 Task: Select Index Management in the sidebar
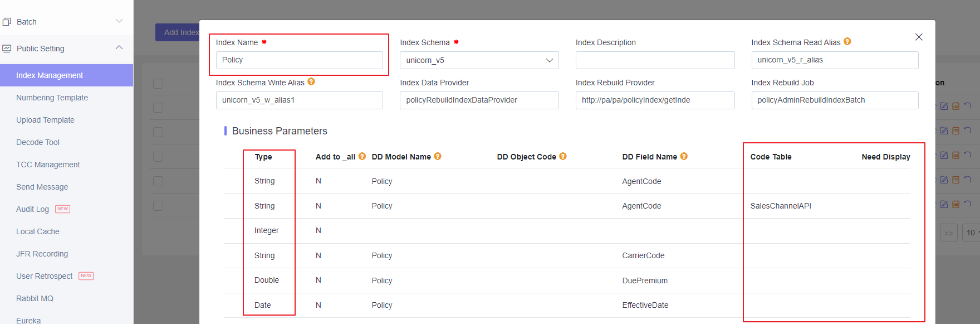(66, 75)
